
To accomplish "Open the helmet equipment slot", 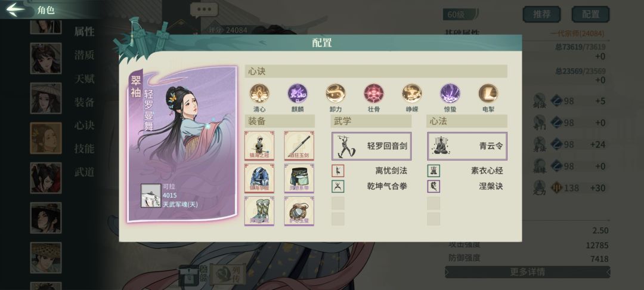I will click(259, 146).
